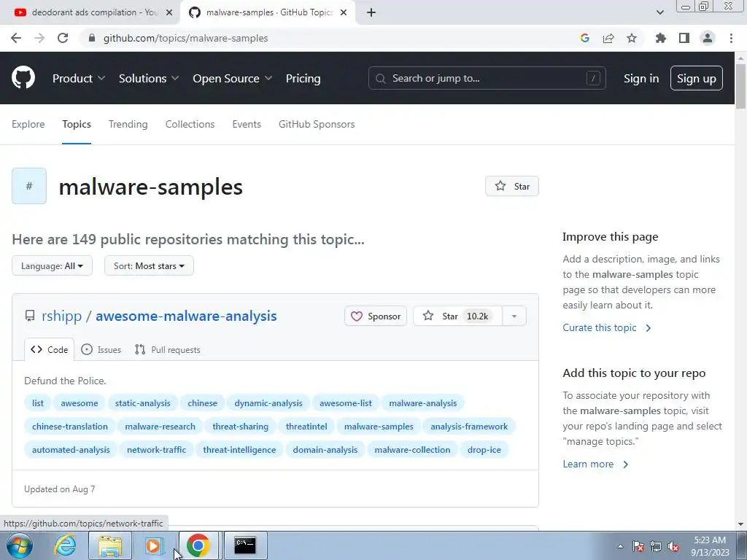Open the Pull requests tab

click(x=167, y=349)
